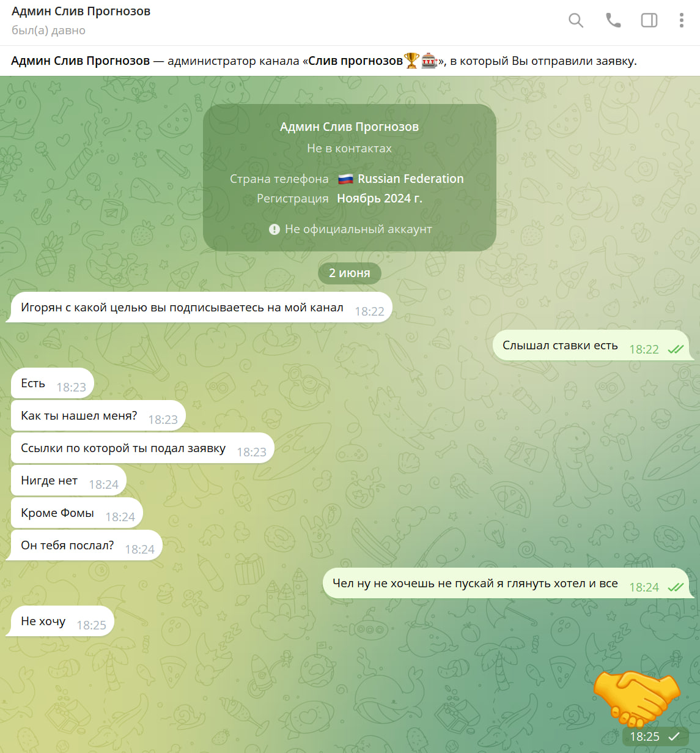The height and width of the screenshot is (753, 700).
Task: Start a voice call with the admin
Action: pyautogui.click(x=613, y=20)
